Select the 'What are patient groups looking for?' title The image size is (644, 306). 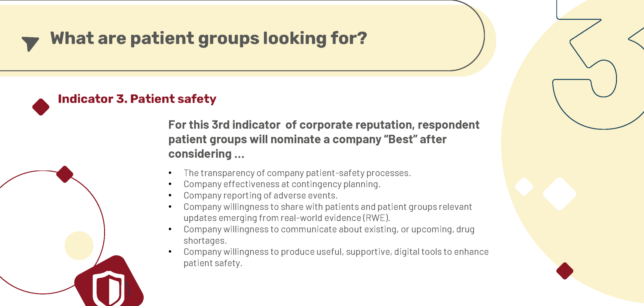(x=209, y=39)
